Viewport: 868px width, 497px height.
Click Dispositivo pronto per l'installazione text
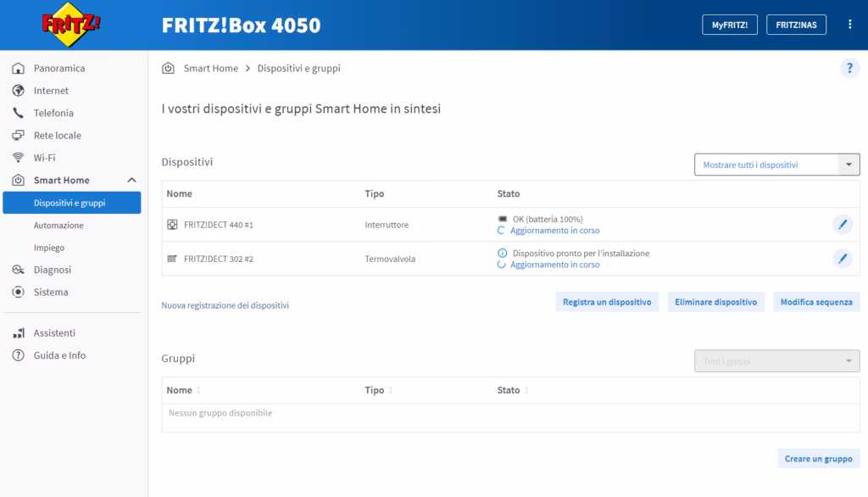(581, 254)
